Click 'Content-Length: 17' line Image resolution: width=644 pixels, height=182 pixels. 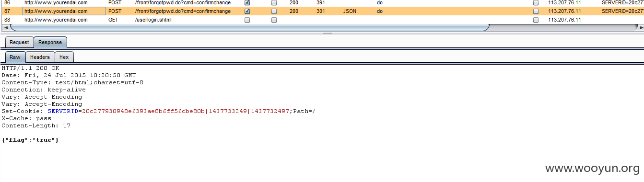click(x=36, y=125)
